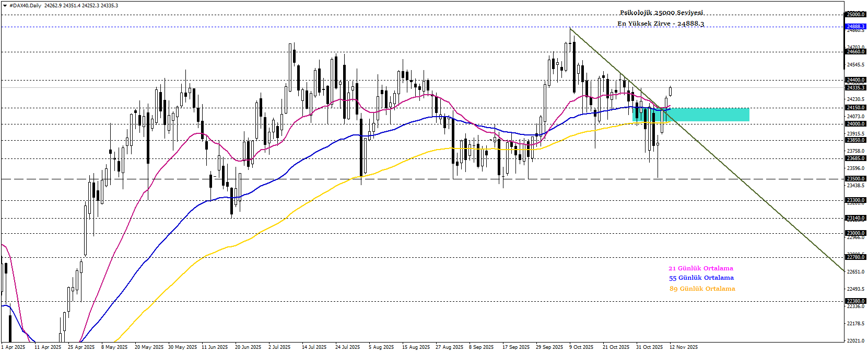Image resolution: width=868 pixels, height=353 pixels.
Task: Select the 24150.0 price level tag
Action: pyautogui.click(x=855, y=108)
